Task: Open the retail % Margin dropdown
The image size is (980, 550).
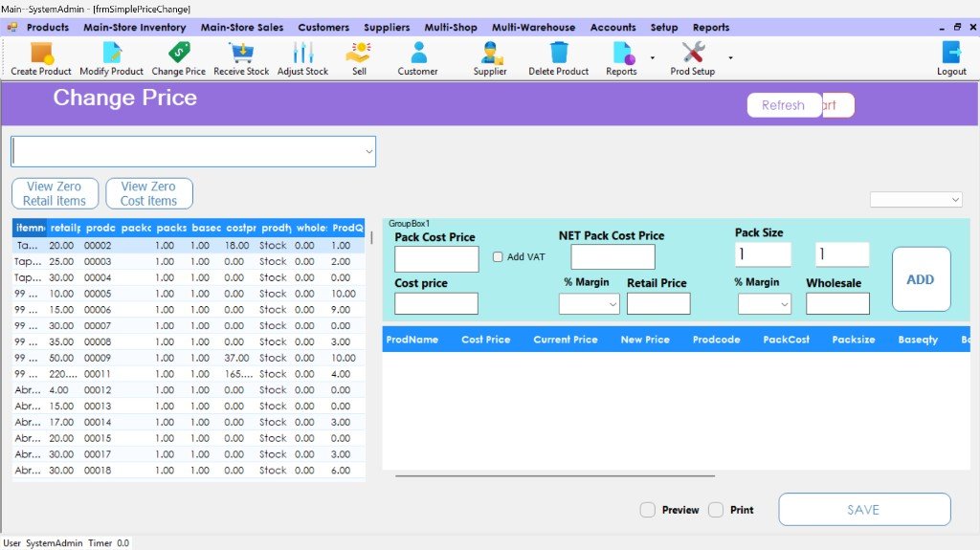Action: tap(589, 304)
